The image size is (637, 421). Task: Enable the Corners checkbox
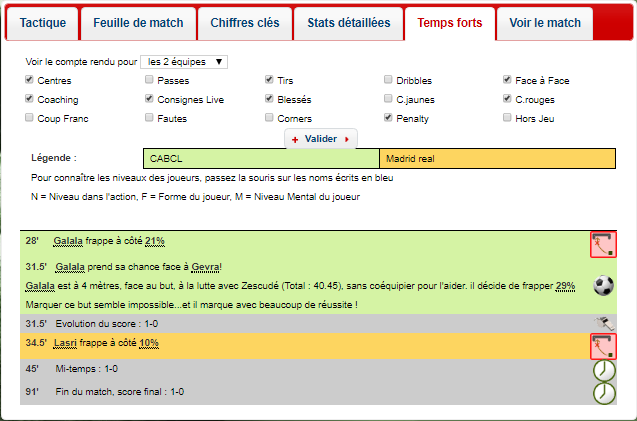[269, 117]
